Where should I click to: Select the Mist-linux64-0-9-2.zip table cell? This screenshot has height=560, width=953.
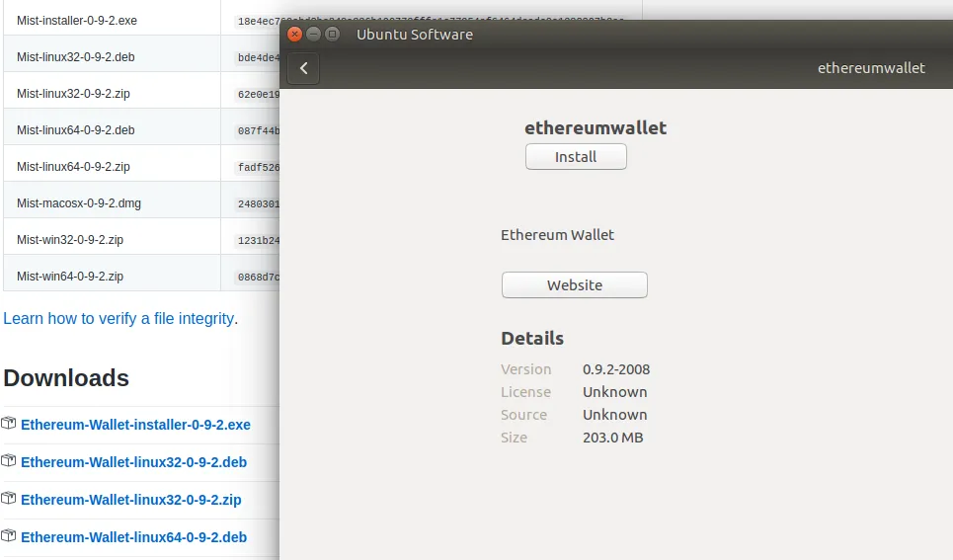point(112,163)
